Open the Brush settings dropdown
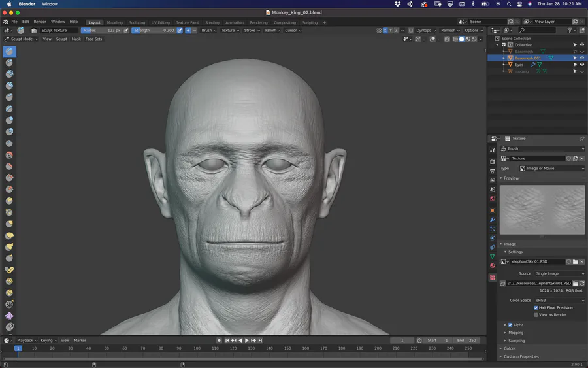Viewport: 588px width, 368px height. (208, 30)
